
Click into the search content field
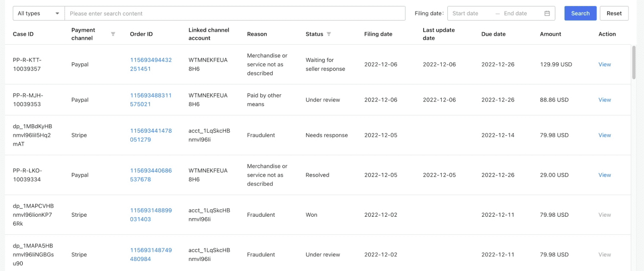coord(235,14)
